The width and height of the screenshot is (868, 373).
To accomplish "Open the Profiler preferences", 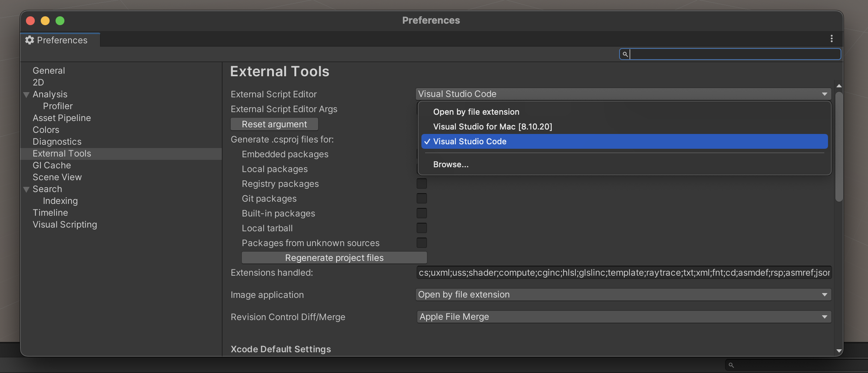I will pyautogui.click(x=58, y=106).
